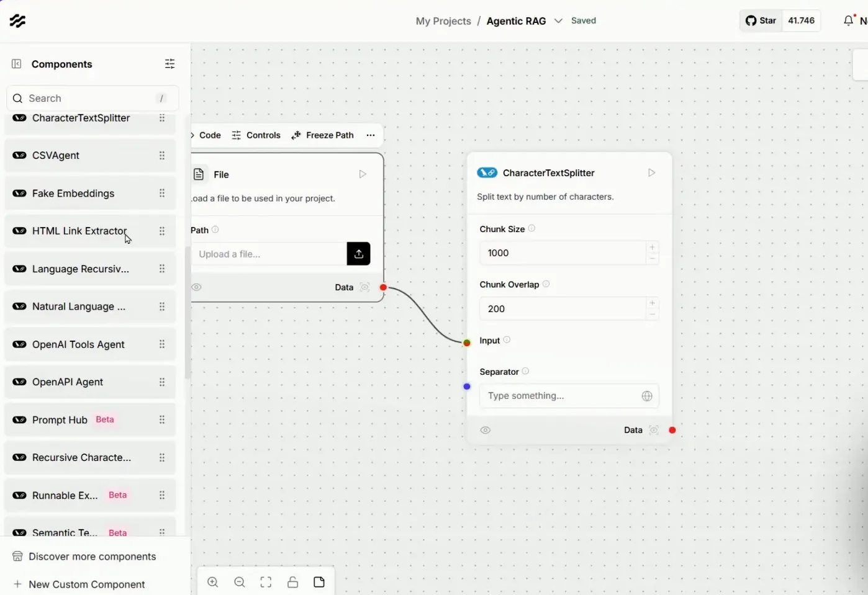Click the red Data output handle on CharacterTextSplitter

[672, 430]
